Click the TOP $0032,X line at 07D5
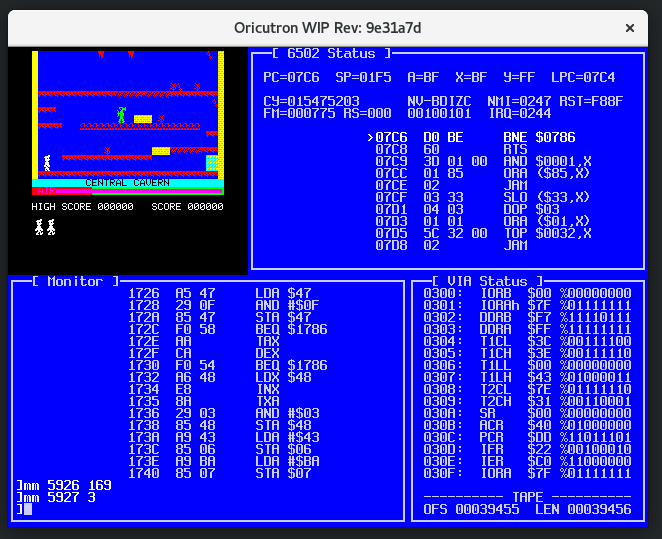 [x=483, y=233]
